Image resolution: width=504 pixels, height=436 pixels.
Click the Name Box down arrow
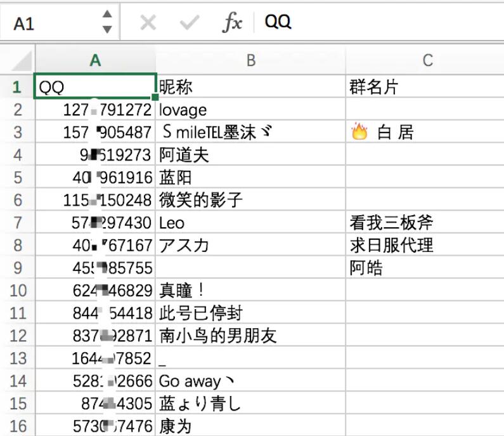[x=107, y=30]
